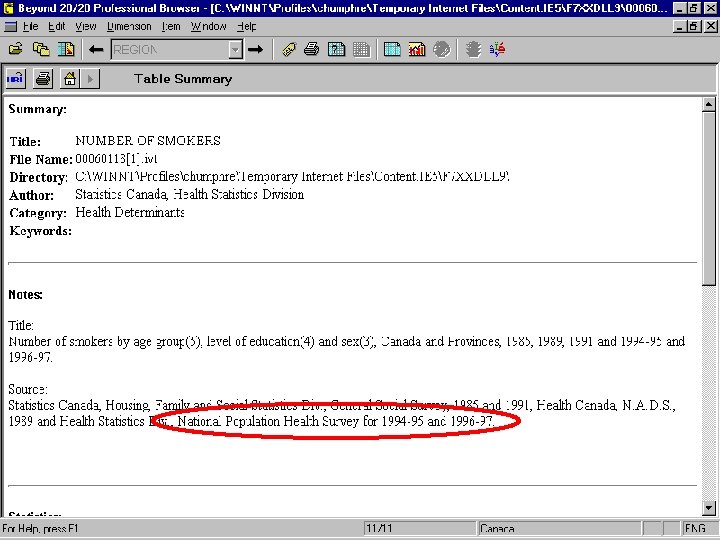The height and width of the screenshot is (540, 720).
Task: Click the vertical scrollbar thumb
Action: (x=709, y=198)
